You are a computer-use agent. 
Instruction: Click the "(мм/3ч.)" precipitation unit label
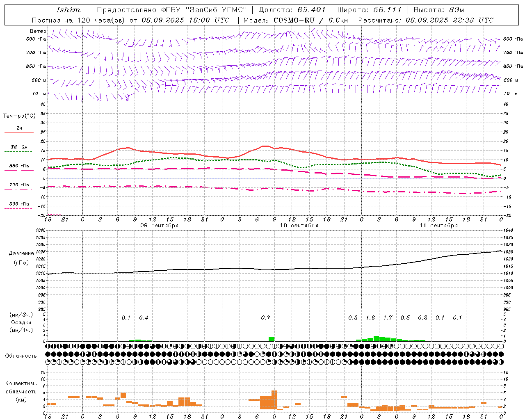pyautogui.click(x=21, y=315)
